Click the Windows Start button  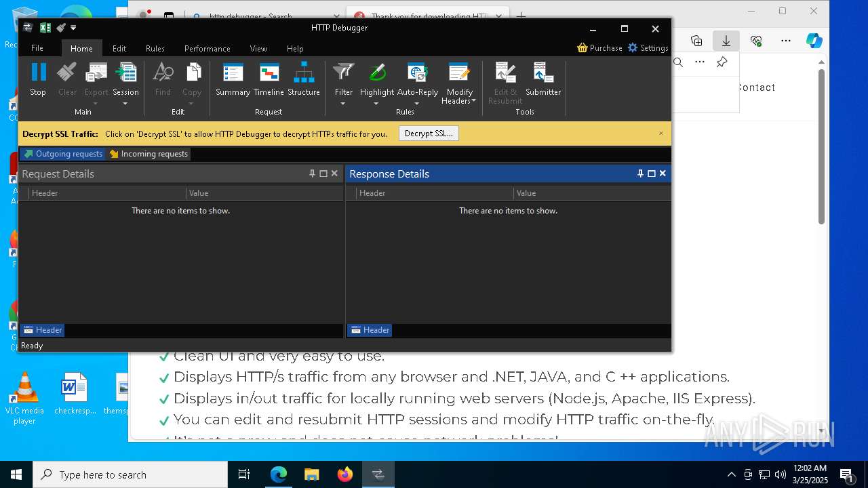(x=16, y=474)
